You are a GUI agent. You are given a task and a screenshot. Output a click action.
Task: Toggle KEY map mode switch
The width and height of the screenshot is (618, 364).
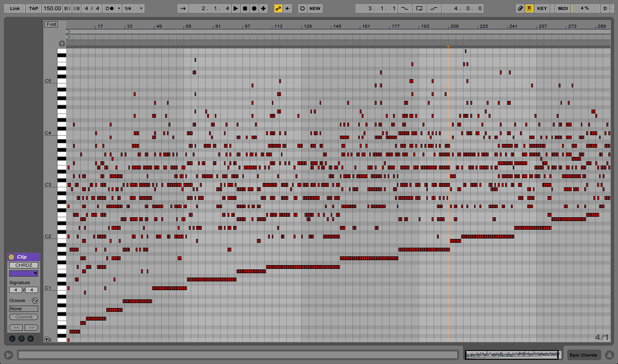(542, 8)
